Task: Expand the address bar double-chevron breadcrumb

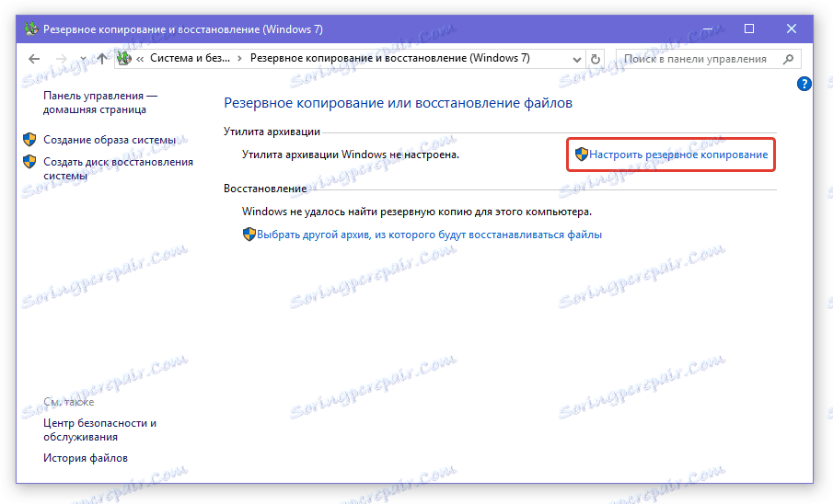Action: click(140, 59)
